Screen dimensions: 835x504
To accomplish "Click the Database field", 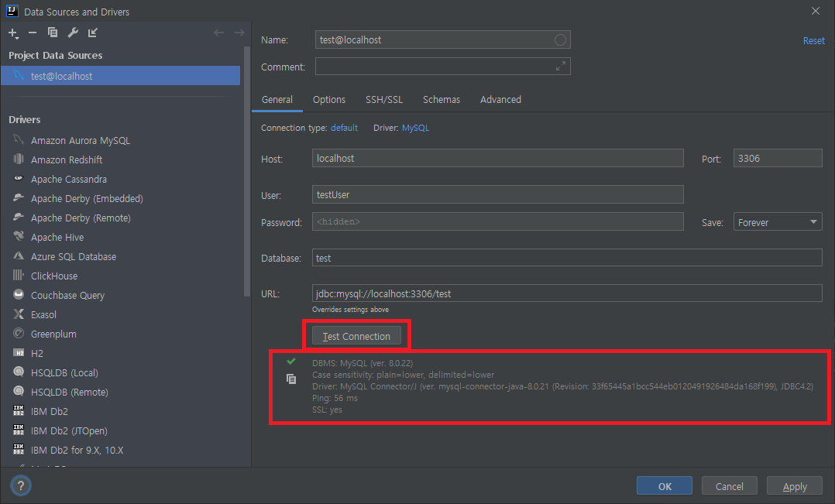I will [567, 258].
